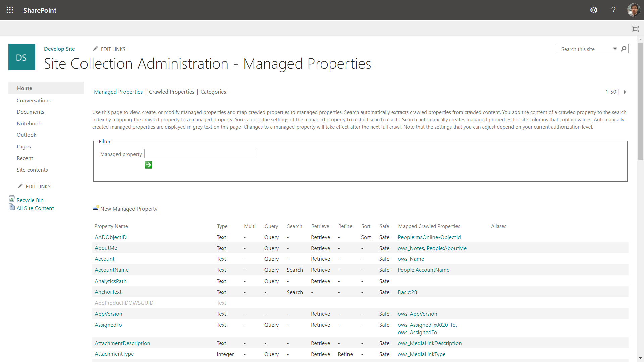Open the app launcher waffle icon
Screen dimensions: 644x362
[10, 10]
